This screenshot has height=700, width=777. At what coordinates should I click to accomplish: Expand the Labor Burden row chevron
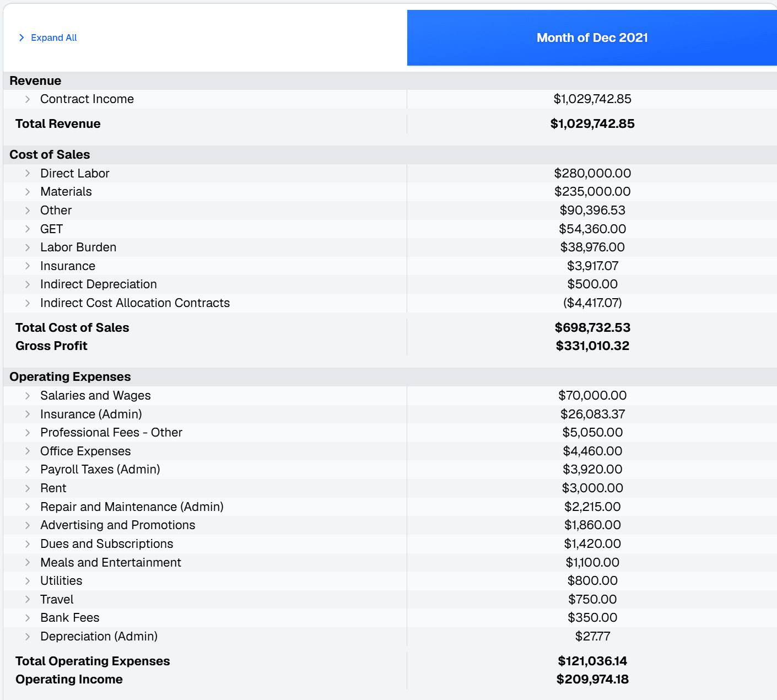pyautogui.click(x=28, y=247)
